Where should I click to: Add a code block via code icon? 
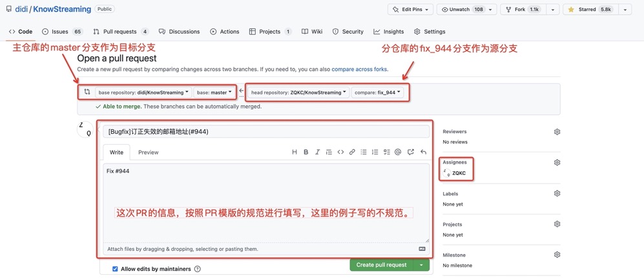click(x=340, y=153)
